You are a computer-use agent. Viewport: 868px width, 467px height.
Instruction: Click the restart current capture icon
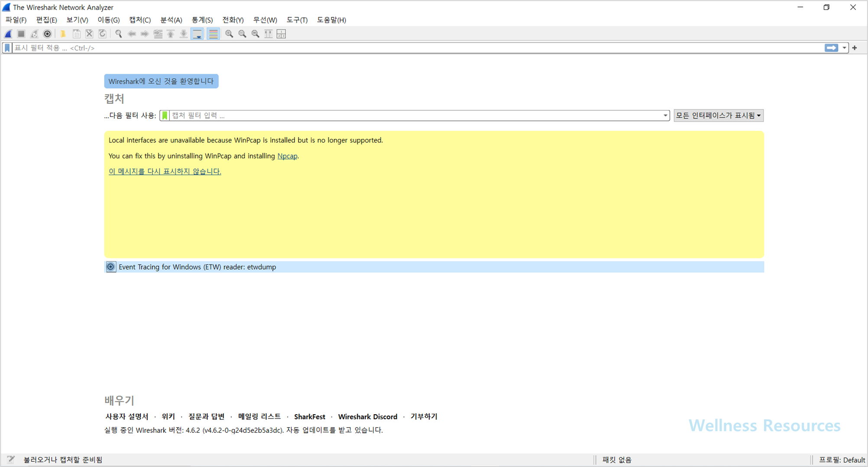34,34
